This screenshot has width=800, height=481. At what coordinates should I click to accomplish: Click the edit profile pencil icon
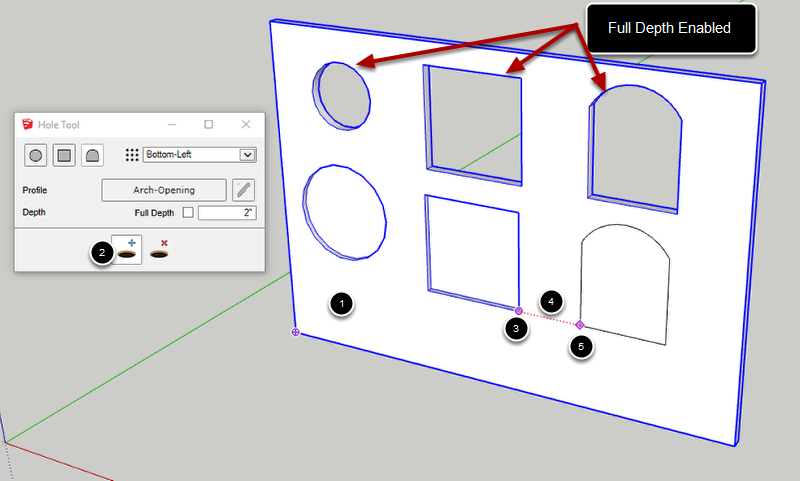[x=243, y=190]
